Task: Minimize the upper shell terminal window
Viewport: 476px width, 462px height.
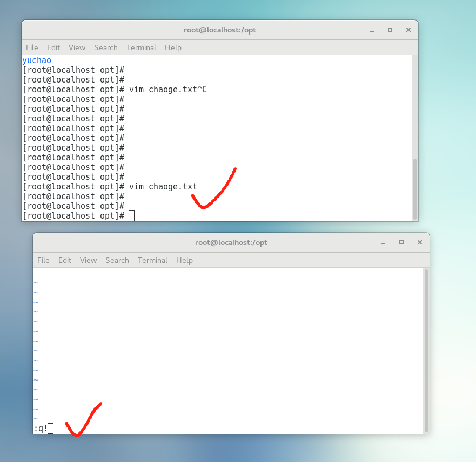Action: pyautogui.click(x=371, y=30)
